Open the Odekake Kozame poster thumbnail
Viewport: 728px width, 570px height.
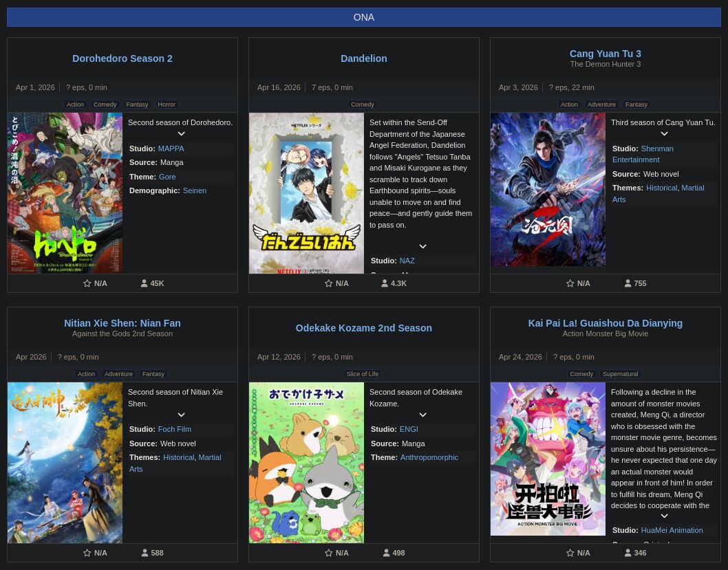(306, 463)
